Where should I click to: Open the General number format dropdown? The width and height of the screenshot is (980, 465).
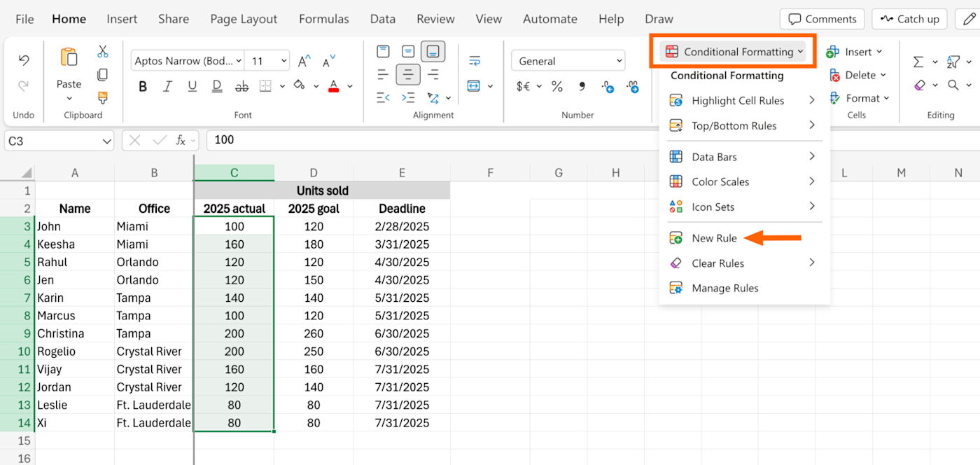[568, 61]
